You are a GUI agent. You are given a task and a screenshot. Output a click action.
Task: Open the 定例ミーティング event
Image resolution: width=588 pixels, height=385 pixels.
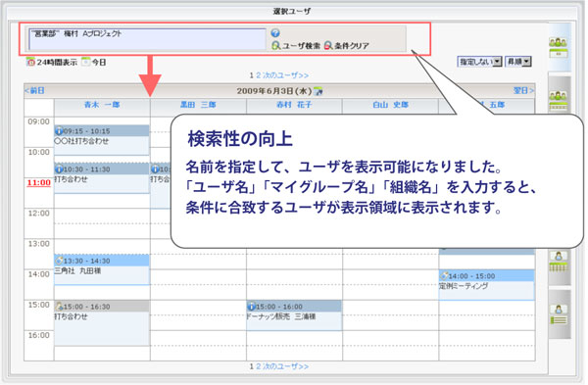[464, 286]
